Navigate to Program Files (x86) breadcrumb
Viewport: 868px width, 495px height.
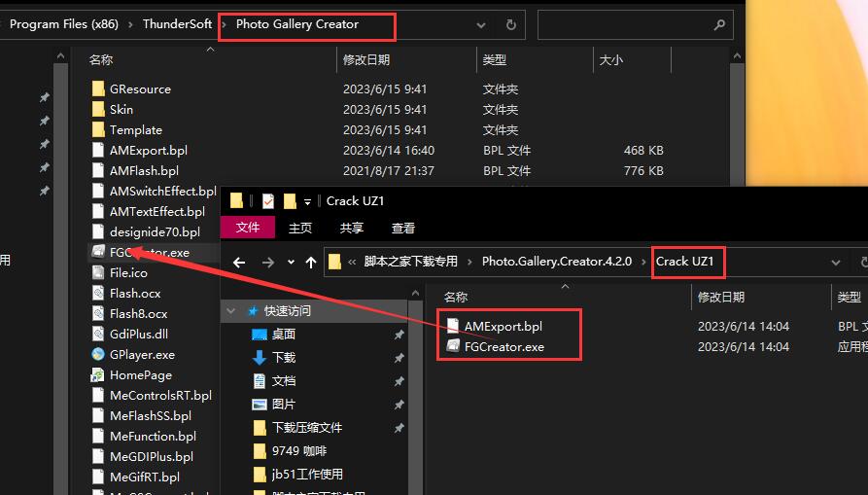click(x=63, y=24)
